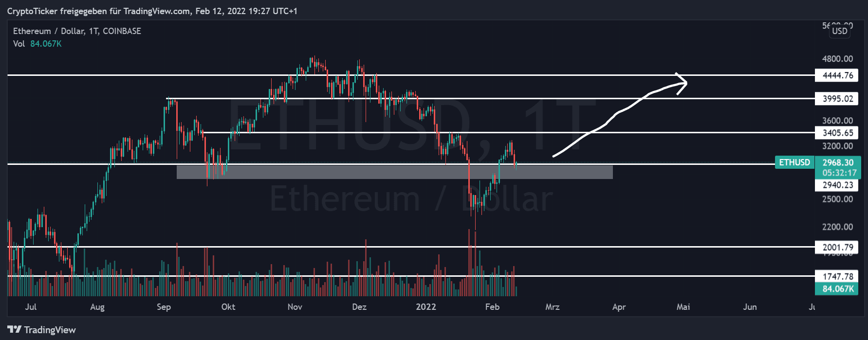This screenshot has width=868, height=340.
Task: Click the 1747.78 price level label
Action: tap(837, 276)
